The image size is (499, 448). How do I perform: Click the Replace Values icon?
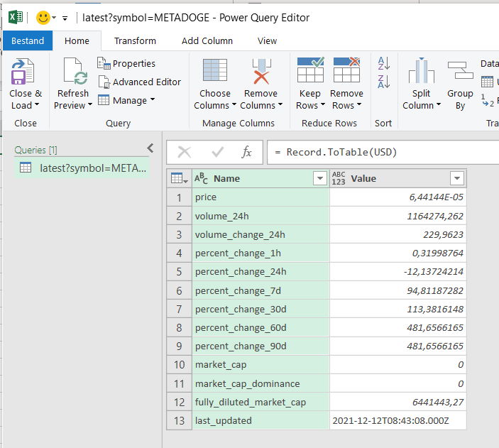tap(488, 102)
